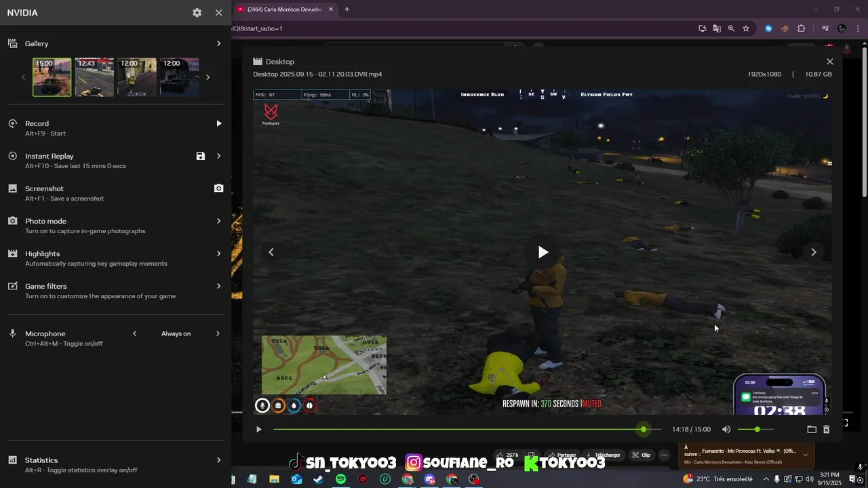
Task: Click the YouTube Télécharger button
Action: [x=604, y=455]
